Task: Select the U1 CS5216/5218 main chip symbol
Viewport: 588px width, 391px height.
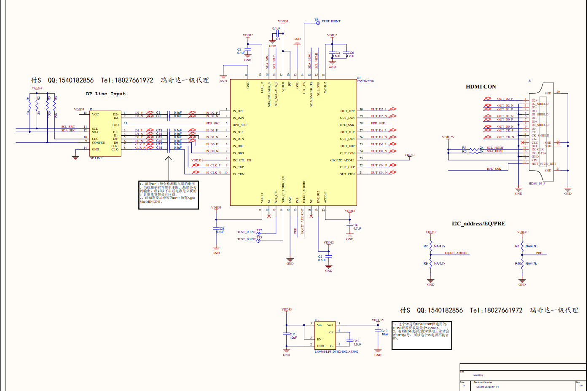Action: 294,141
